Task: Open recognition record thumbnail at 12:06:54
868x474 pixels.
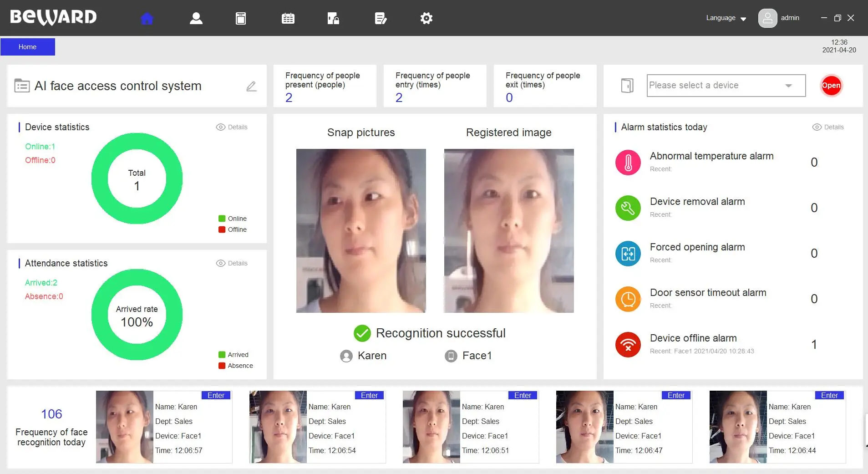Action: 278,427
